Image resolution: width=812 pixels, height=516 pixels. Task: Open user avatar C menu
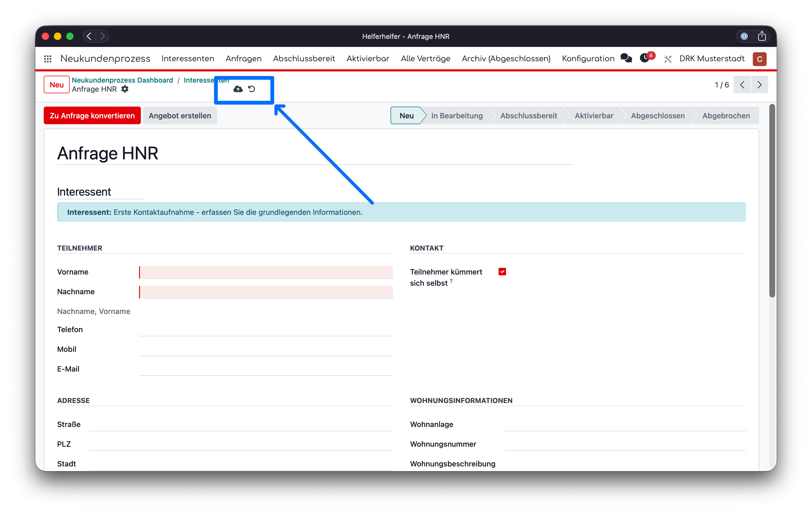[x=759, y=59]
